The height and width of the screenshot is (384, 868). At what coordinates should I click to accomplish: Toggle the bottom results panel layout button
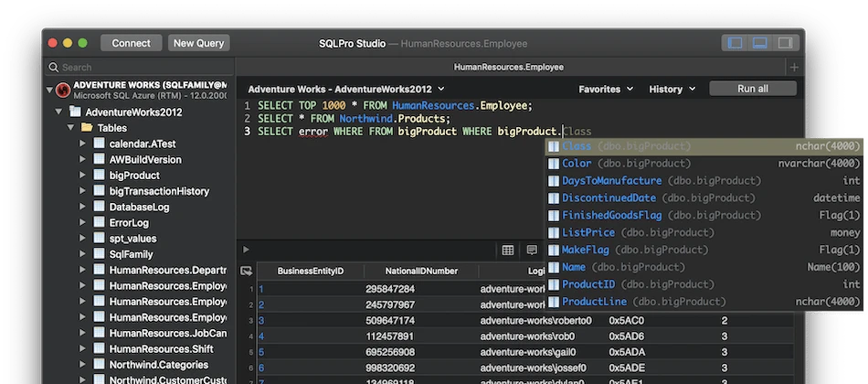click(758, 43)
